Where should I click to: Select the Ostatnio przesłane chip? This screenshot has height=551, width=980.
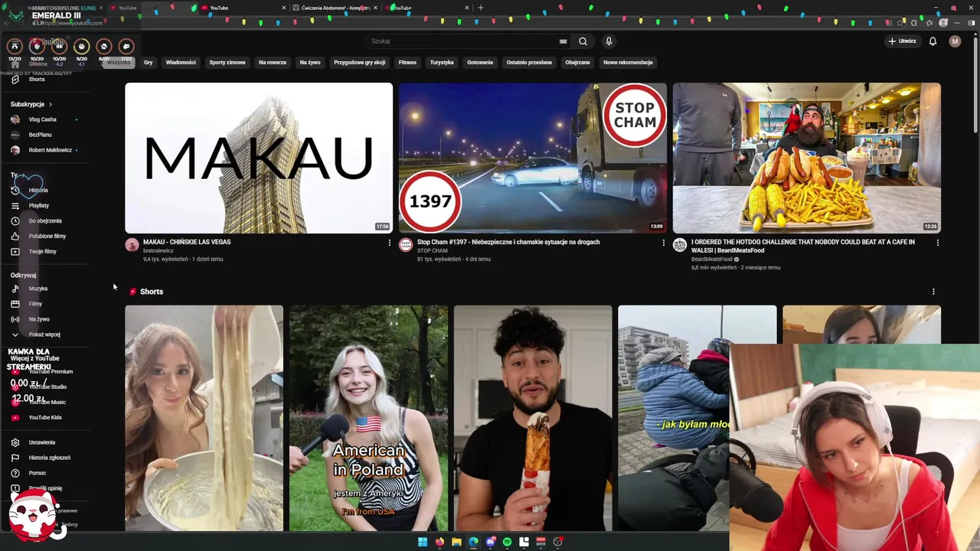pyautogui.click(x=529, y=63)
